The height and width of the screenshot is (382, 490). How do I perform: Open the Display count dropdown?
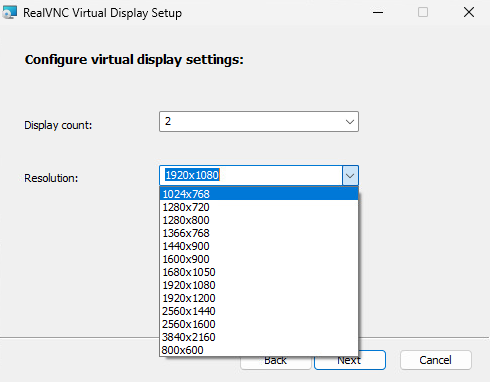tap(259, 122)
